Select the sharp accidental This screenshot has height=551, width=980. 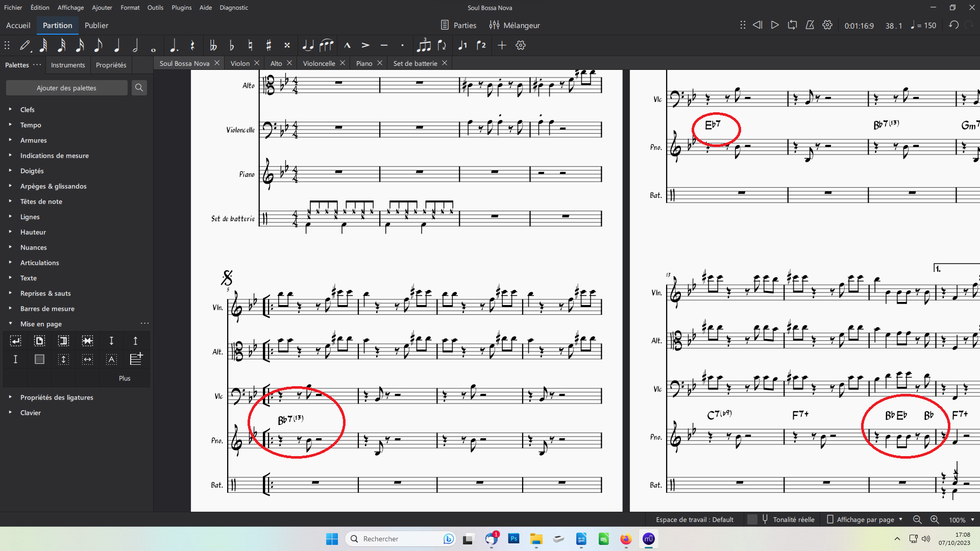click(x=268, y=45)
